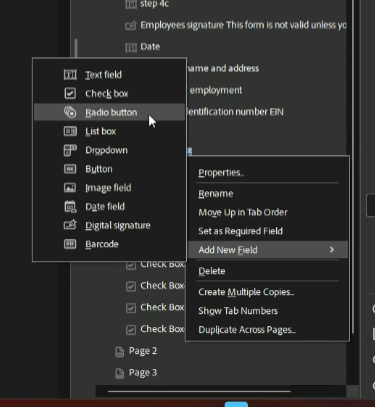Select Image field option
Viewport: 375px width, 407px height.
(109, 188)
